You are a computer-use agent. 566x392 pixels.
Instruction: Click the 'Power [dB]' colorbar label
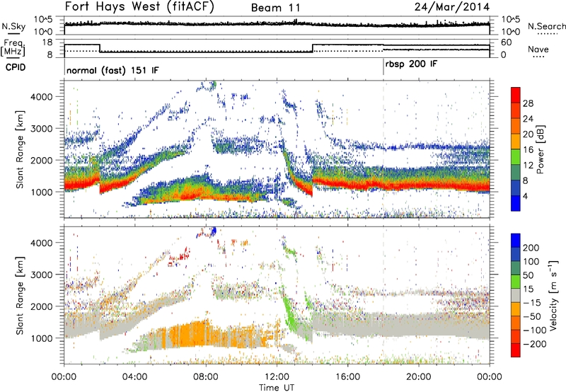(x=540, y=149)
